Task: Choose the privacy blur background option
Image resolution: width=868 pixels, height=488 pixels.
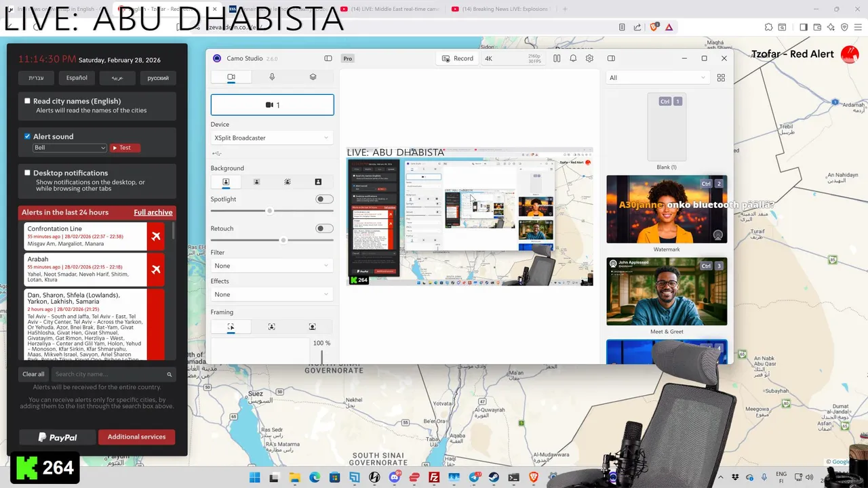Action: tap(288, 182)
